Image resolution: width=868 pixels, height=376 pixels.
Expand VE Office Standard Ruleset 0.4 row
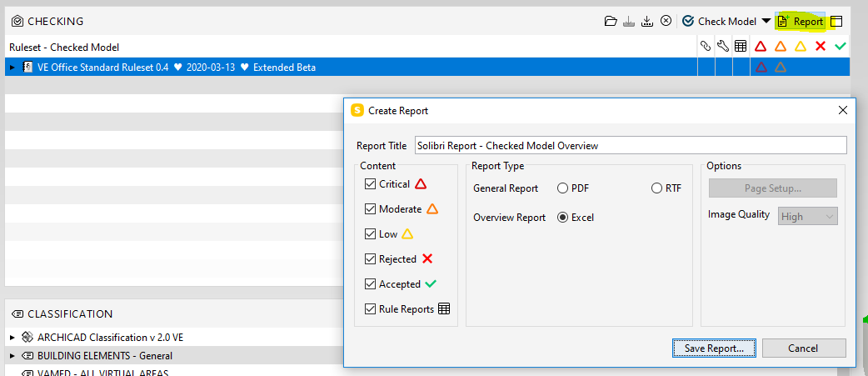point(12,68)
